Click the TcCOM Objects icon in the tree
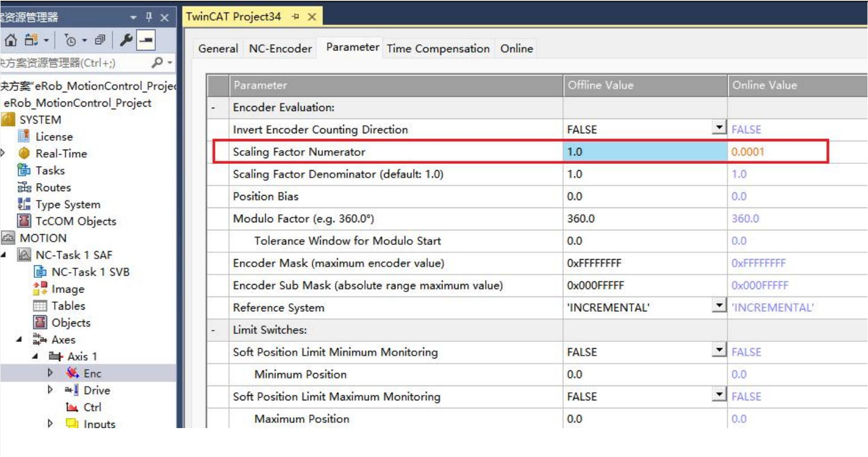 click(24, 221)
